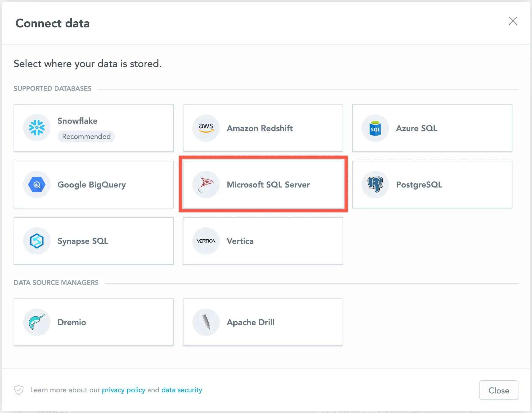Choose the Vertica connection card
The width and height of the screenshot is (532, 413).
tap(263, 241)
